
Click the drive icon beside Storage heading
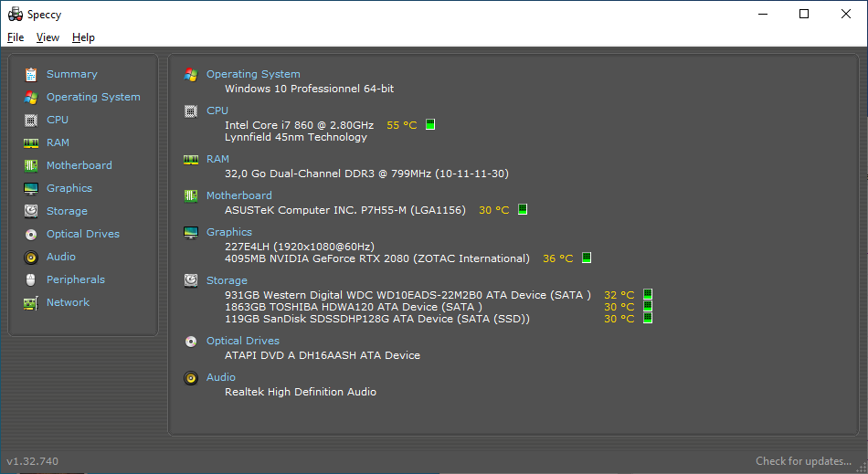tap(191, 280)
